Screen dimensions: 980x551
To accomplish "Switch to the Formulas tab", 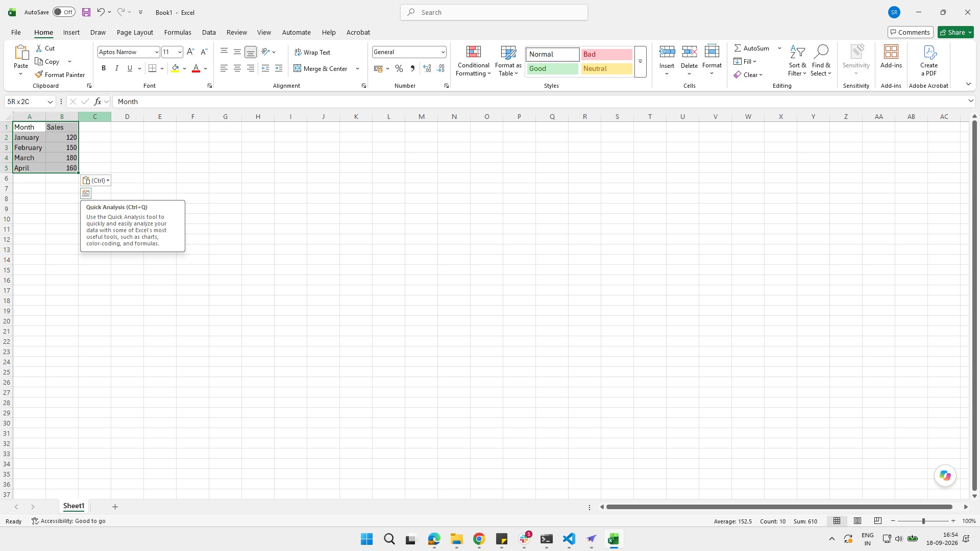I will click(x=178, y=32).
